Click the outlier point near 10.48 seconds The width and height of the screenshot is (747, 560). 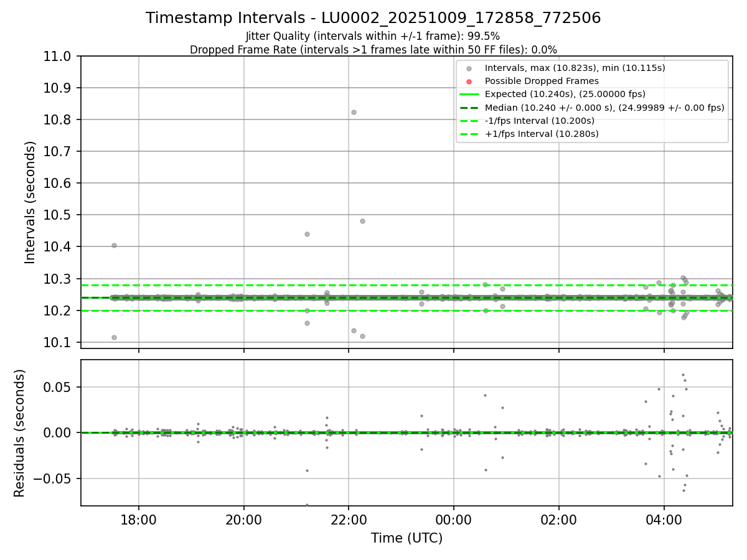[362, 221]
